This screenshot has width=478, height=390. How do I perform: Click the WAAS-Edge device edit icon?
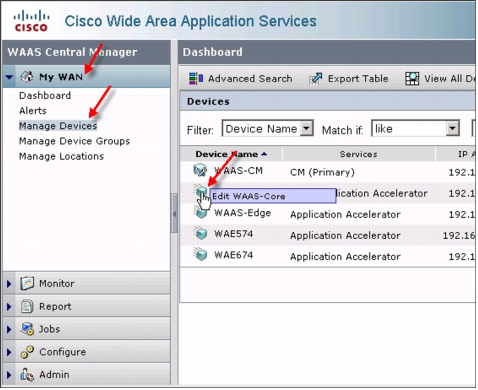201,213
